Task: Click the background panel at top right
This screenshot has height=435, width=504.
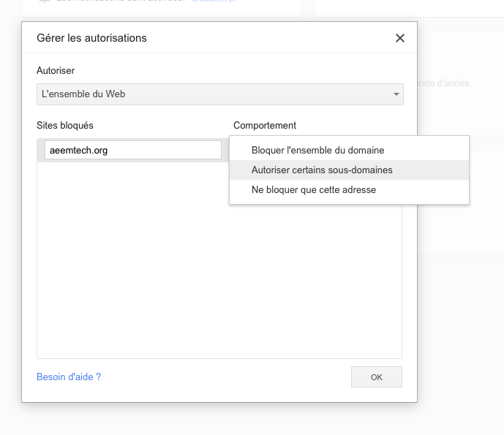Action: (410, 7)
